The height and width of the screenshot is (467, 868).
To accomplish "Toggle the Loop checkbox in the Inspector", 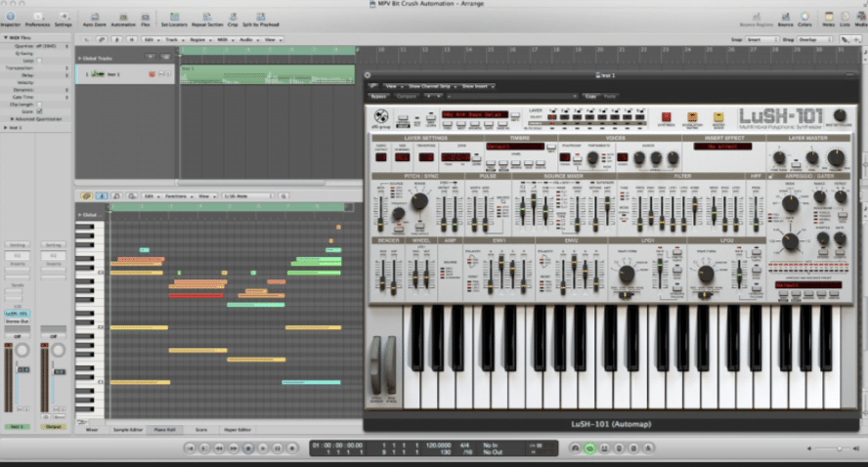I will coord(39,61).
